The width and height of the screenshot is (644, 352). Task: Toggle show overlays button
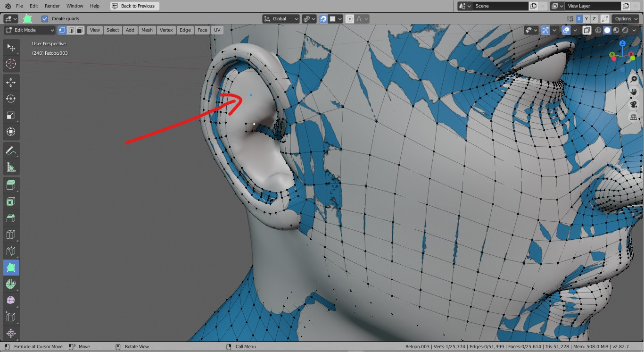tap(566, 30)
